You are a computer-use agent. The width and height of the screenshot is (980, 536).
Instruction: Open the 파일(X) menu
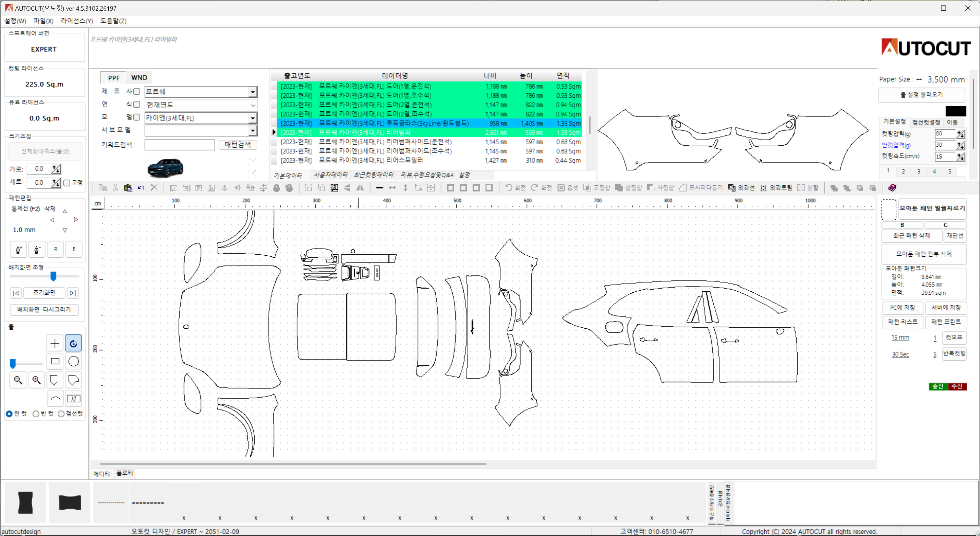[x=44, y=21]
